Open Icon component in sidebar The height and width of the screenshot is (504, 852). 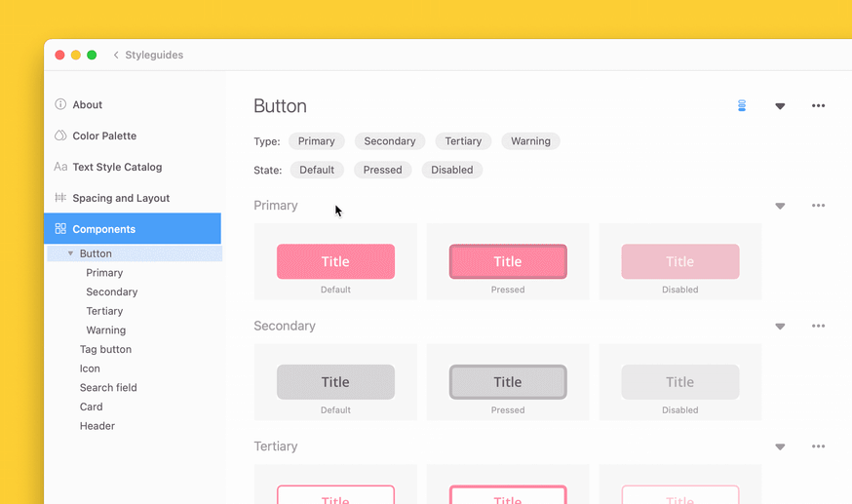(x=90, y=368)
